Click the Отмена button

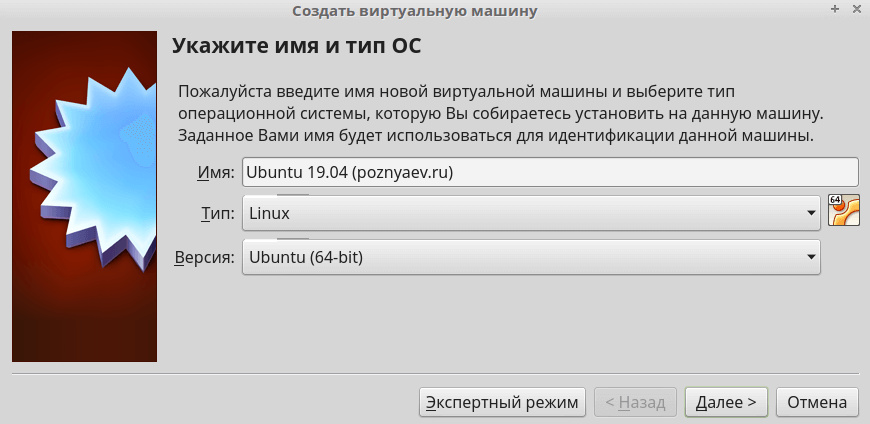point(817,402)
